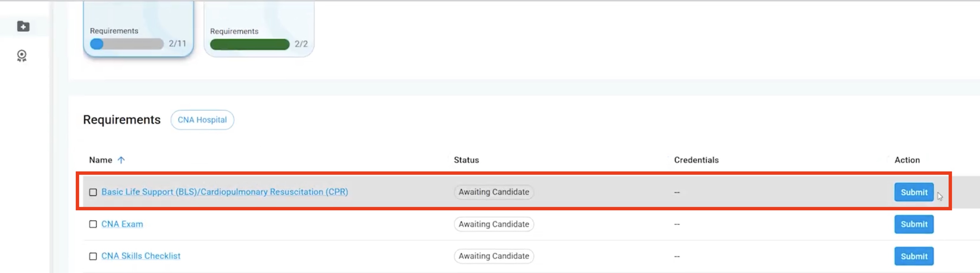This screenshot has width=980, height=273.
Task: Sort by the Credentials column header
Action: [696, 160]
